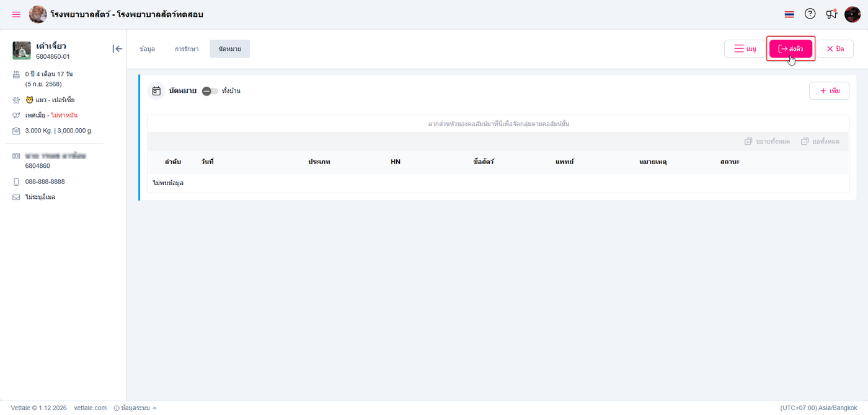Click the mobile phone icon
The height and width of the screenshot is (415, 868).
click(16, 182)
